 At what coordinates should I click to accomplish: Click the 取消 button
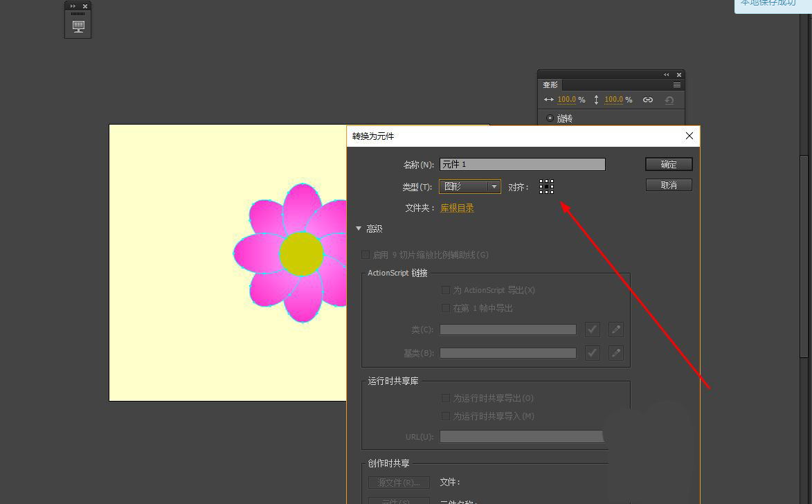(x=669, y=185)
